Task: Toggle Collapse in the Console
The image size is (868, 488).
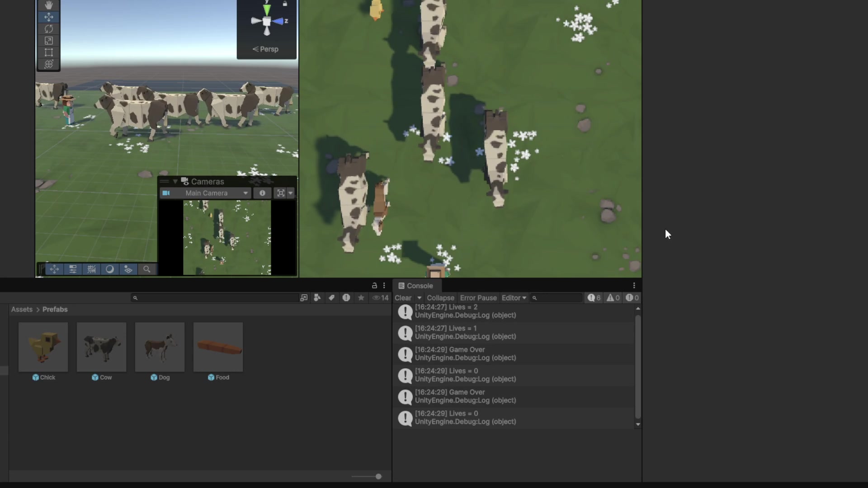Action: (x=440, y=298)
